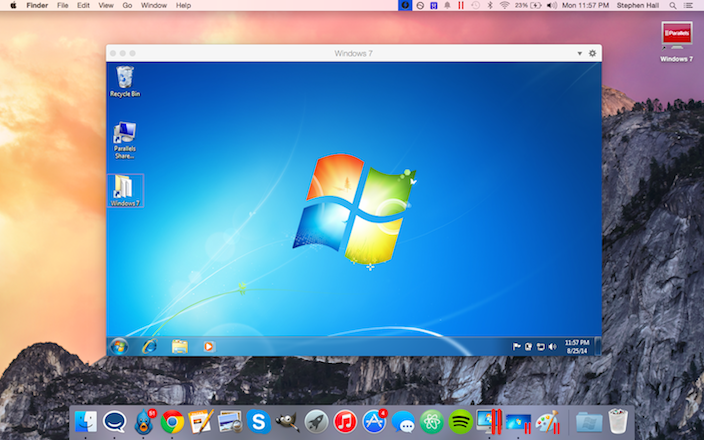Toggle the macOS Wi-Fi menu
704x440 pixels.
pos(504,5)
